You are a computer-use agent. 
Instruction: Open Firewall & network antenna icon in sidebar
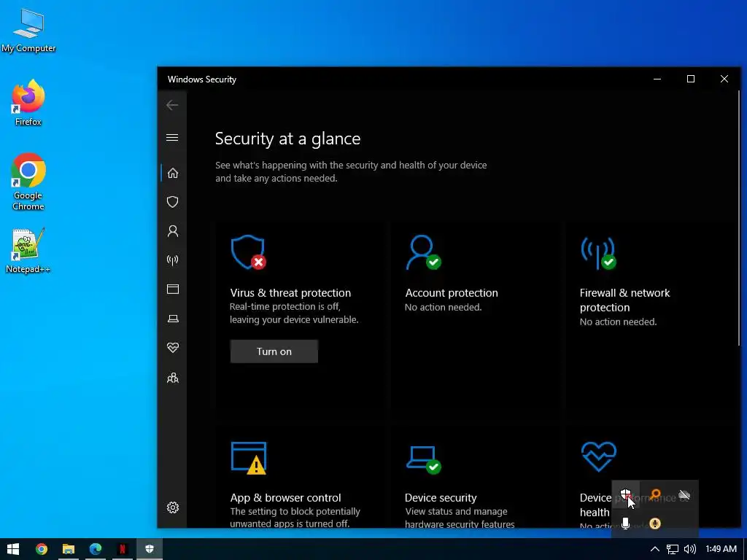[172, 260]
